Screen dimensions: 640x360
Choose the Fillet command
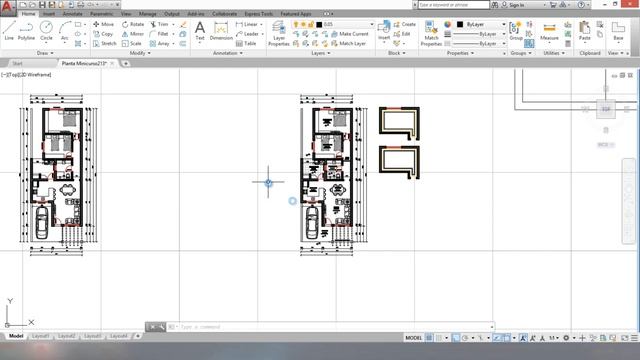(x=159, y=34)
